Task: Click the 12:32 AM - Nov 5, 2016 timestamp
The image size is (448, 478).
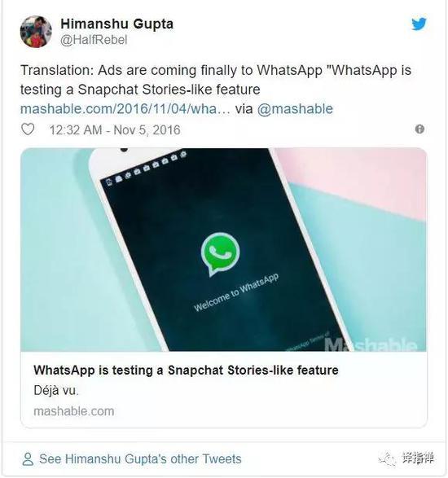Action: coord(115,129)
